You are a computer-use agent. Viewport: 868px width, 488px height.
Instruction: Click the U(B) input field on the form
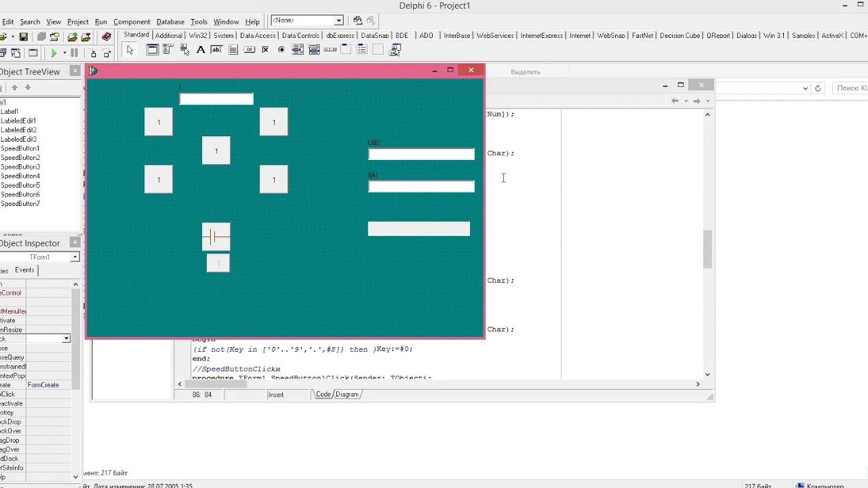click(x=421, y=155)
